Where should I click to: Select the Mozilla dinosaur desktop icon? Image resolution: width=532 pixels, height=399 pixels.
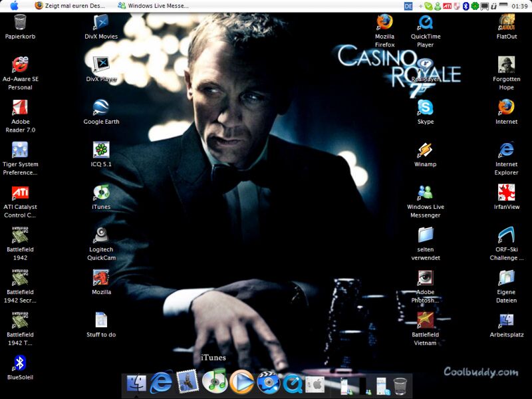[101, 277]
